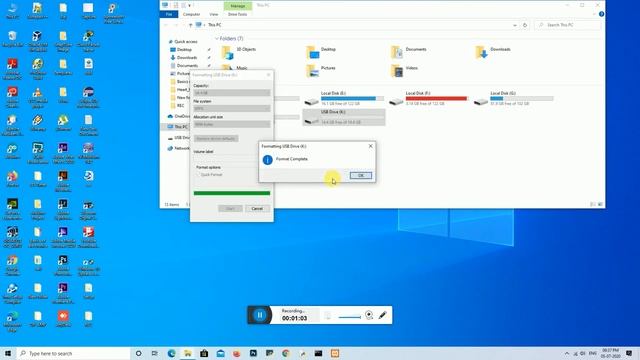Click the Back arrow in Explorer

166,25
